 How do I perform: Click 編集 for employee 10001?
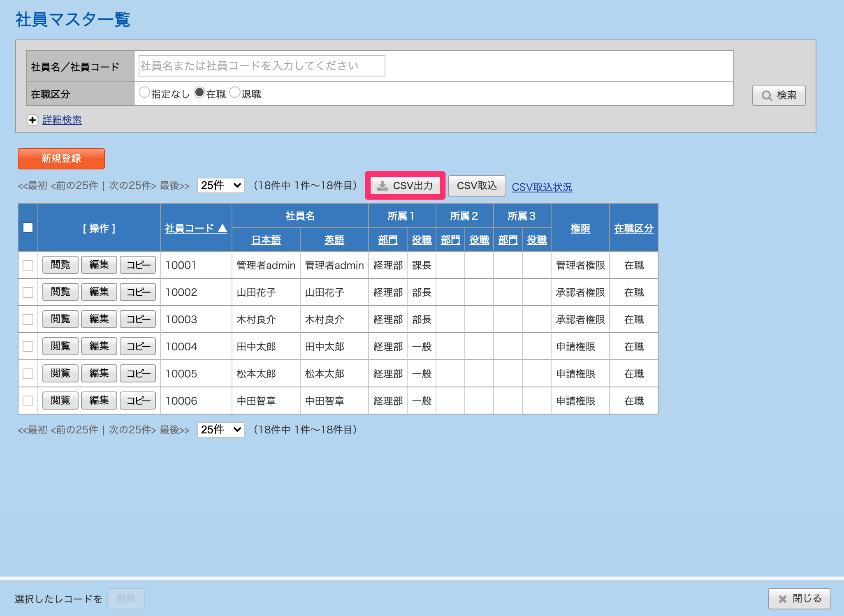[x=99, y=265]
